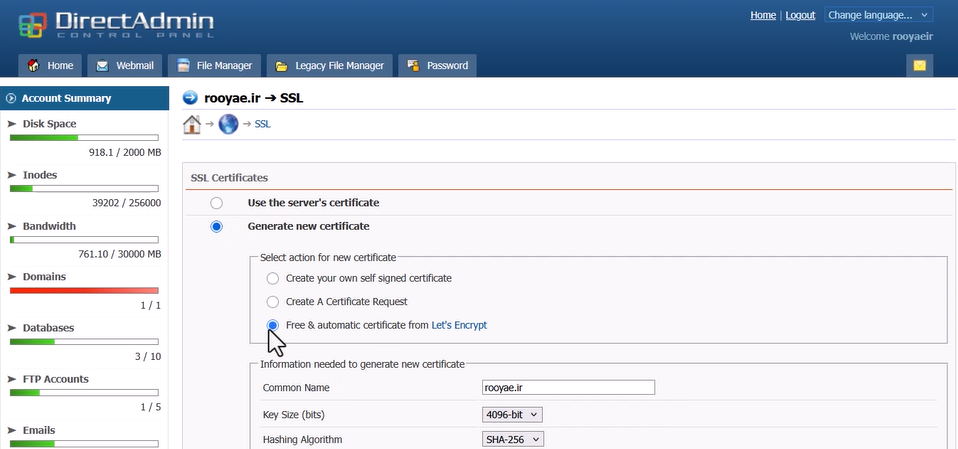
Task: Click the globe domain icon in breadcrumb
Action: pyautogui.click(x=228, y=125)
